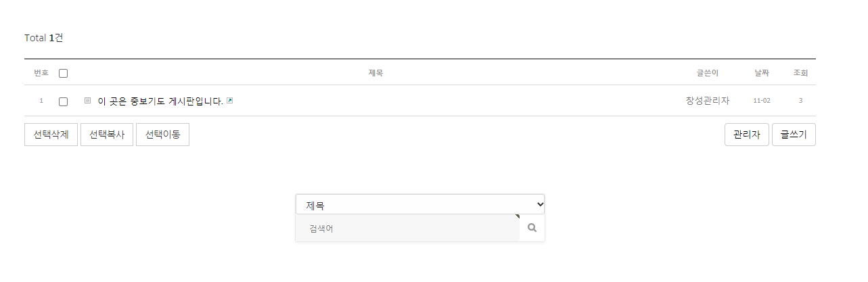Click the post date 11-02
868x282 pixels.
tap(762, 101)
